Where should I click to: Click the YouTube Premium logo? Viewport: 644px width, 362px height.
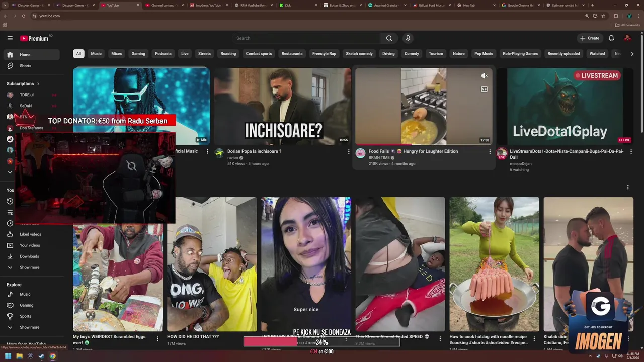[34, 38]
